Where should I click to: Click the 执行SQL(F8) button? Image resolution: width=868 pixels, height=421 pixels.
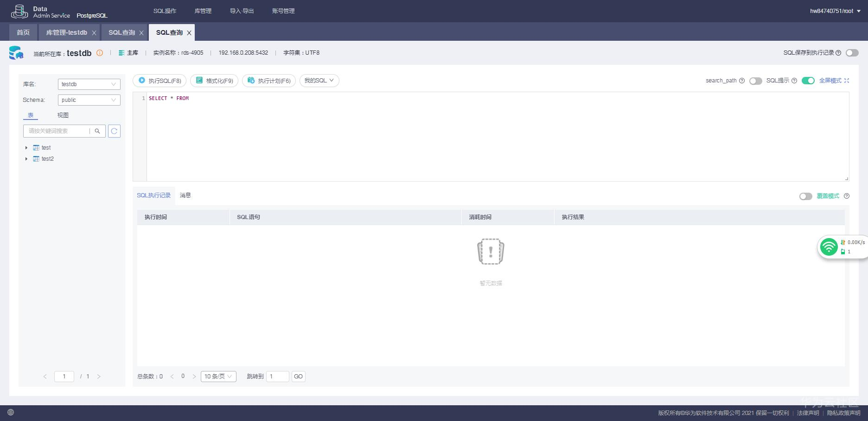click(160, 81)
